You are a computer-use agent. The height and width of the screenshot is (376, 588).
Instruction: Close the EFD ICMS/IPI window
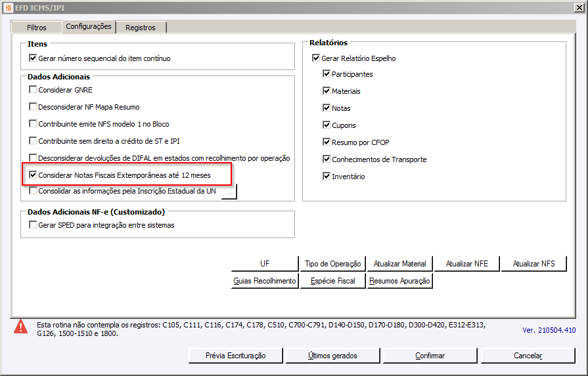(579, 7)
